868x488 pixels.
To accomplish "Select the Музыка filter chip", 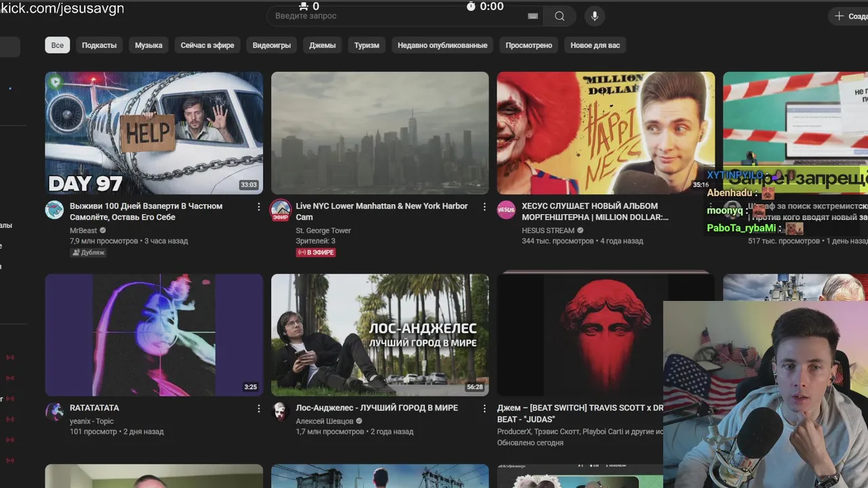I will [x=149, y=45].
